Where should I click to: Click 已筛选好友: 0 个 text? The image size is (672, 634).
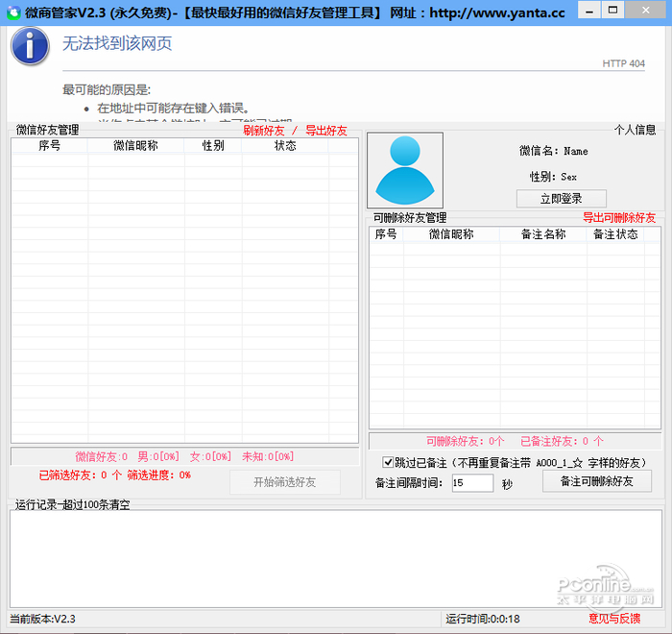80,475
